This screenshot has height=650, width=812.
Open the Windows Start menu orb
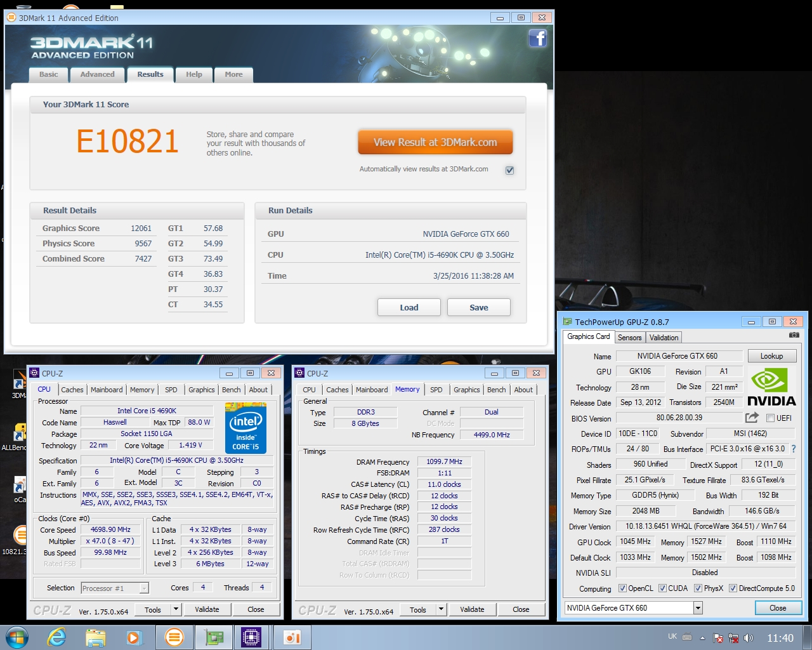tap(17, 637)
